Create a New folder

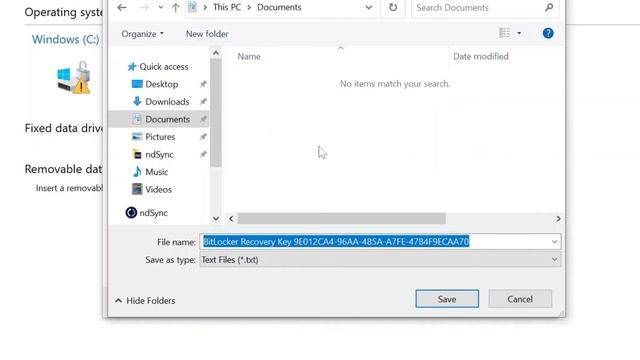click(207, 34)
